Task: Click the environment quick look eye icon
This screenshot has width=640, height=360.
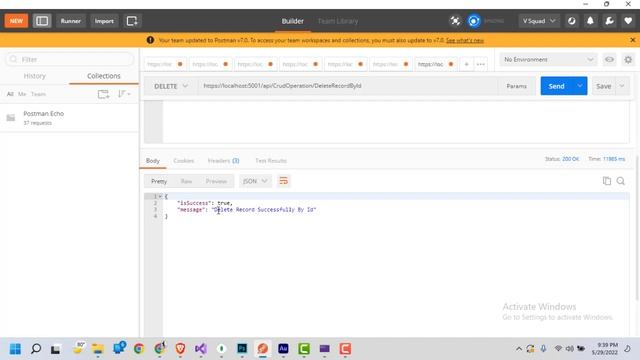Action: [x=609, y=60]
